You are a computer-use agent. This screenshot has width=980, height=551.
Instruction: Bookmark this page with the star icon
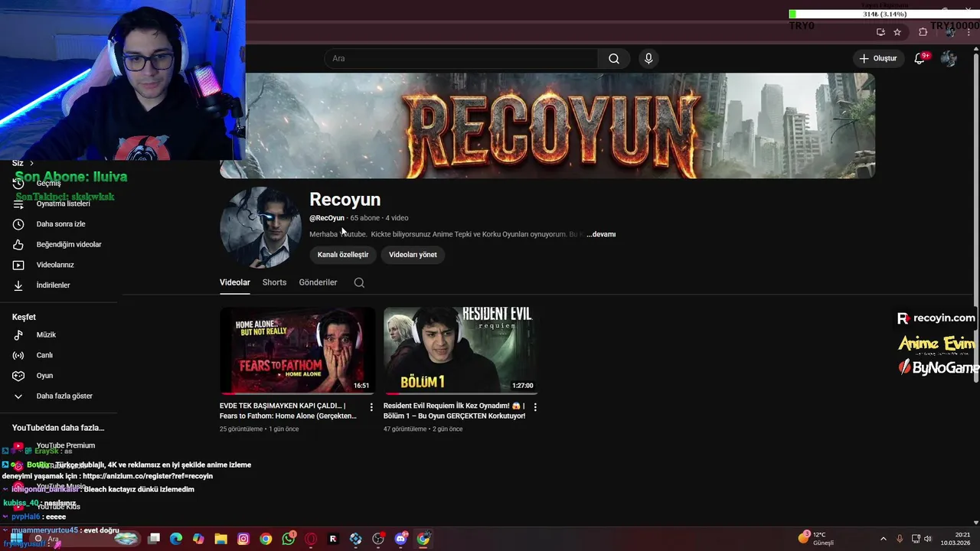coord(897,32)
